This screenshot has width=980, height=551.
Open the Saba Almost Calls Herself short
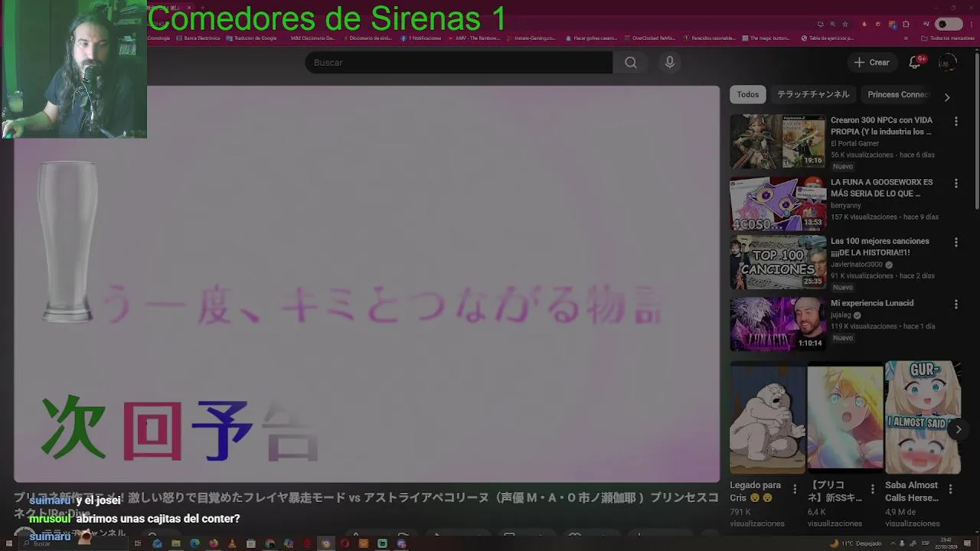[x=923, y=418]
